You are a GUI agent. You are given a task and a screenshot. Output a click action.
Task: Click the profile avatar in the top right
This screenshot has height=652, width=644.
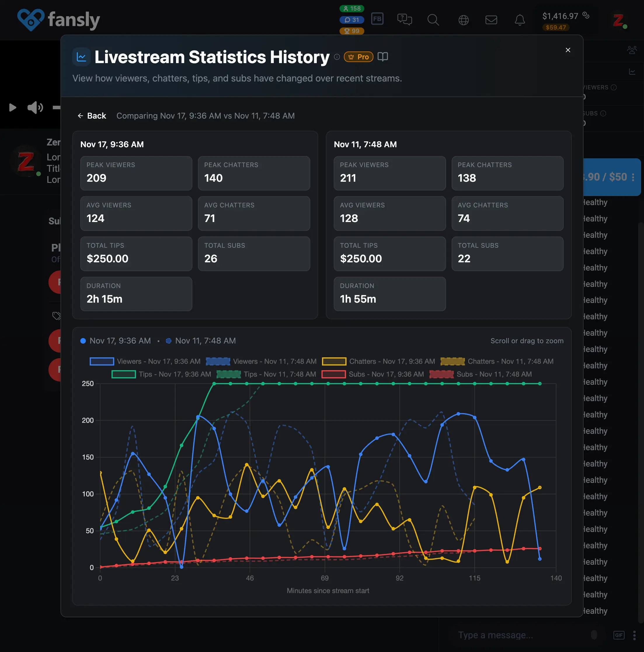click(x=618, y=20)
